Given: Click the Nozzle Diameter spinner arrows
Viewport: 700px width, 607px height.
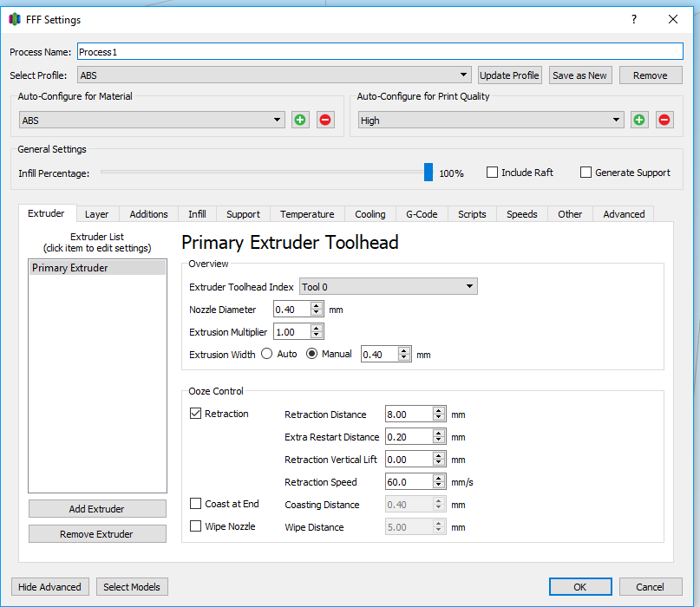Looking at the screenshot, I should (x=317, y=309).
